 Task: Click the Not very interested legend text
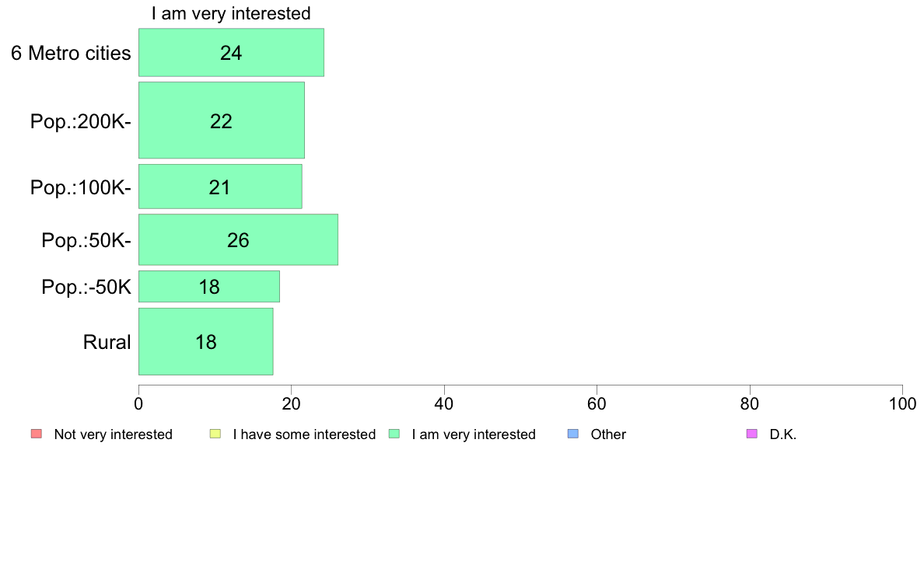pos(113,434)
